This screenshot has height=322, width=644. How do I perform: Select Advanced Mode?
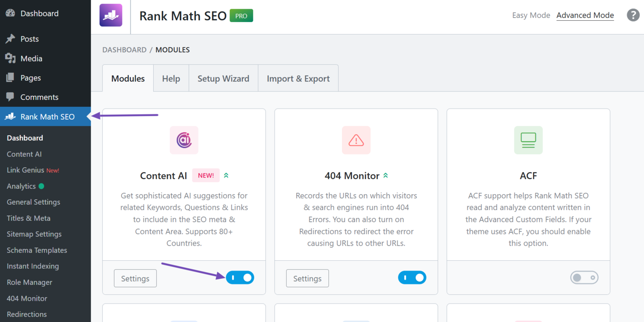(585, 15)
